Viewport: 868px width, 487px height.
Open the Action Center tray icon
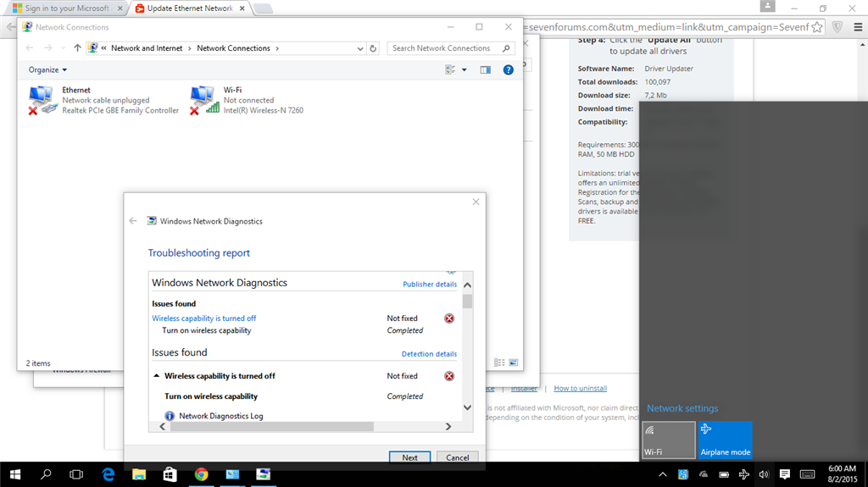pos(784,474)
